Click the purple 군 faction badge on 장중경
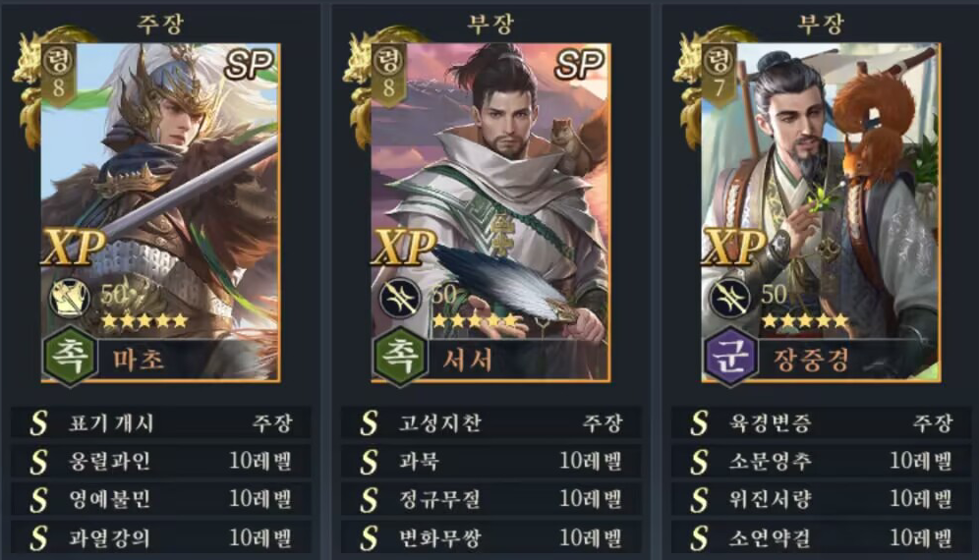Screen dimensions: 979x560 click(x=730, y=354)
